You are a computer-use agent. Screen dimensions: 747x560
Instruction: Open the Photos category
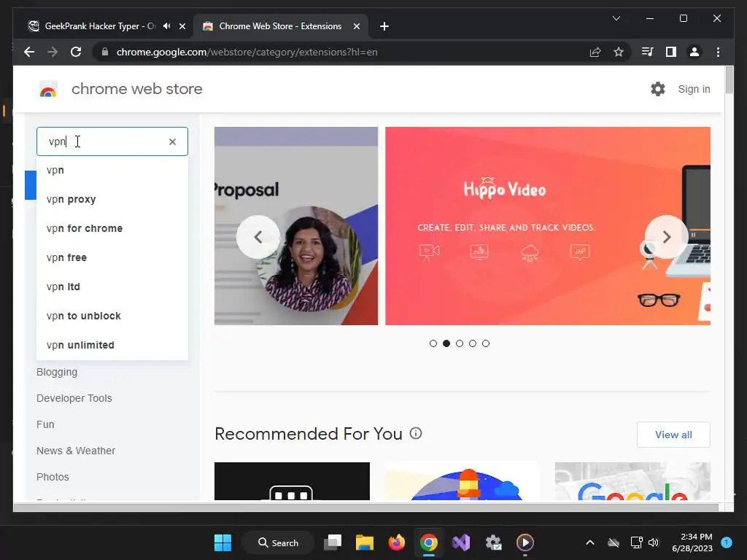pos(53,477)
